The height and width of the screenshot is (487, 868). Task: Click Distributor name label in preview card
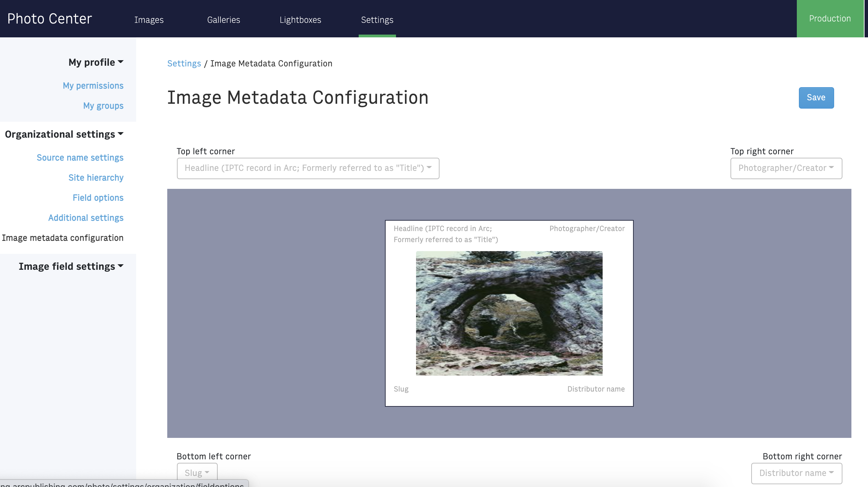point(596,389)
